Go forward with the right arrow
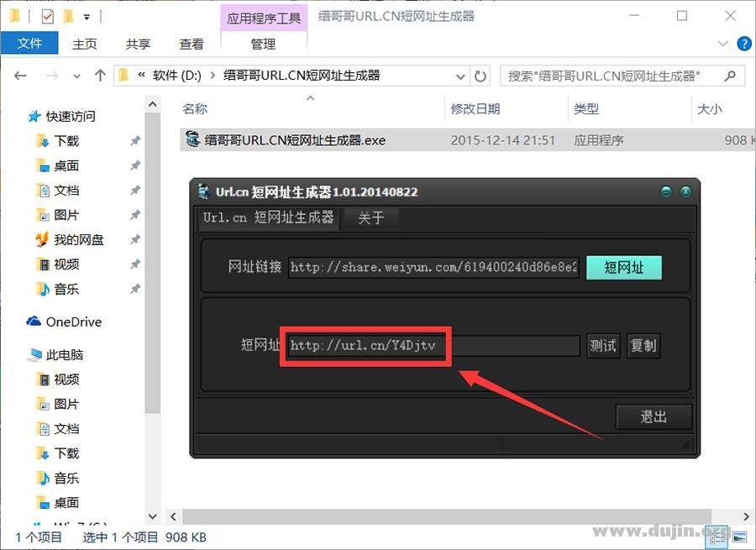 [51, 76]
